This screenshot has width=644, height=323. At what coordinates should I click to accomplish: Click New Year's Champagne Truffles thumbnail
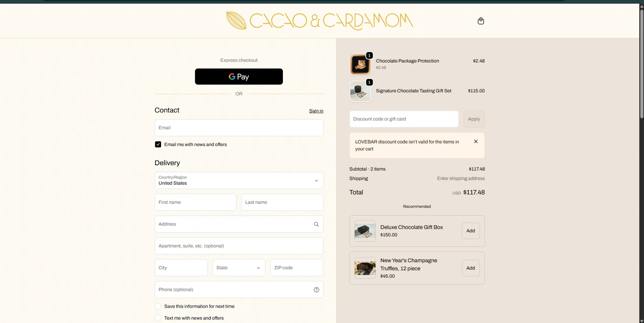(365, 268)
